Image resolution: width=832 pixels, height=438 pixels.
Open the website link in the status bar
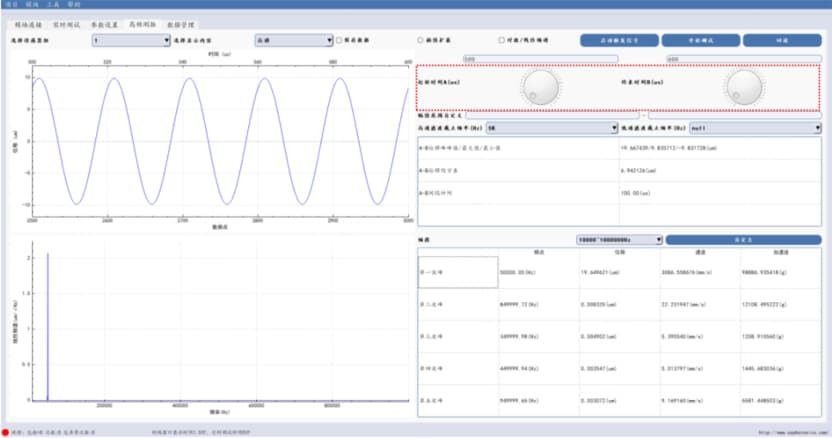click(790, 432)
